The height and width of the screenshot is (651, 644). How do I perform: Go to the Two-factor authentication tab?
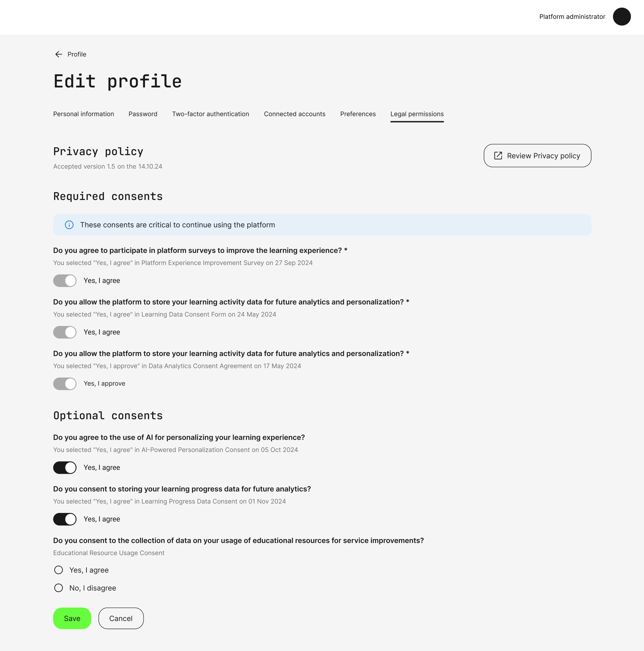[210, 114]
